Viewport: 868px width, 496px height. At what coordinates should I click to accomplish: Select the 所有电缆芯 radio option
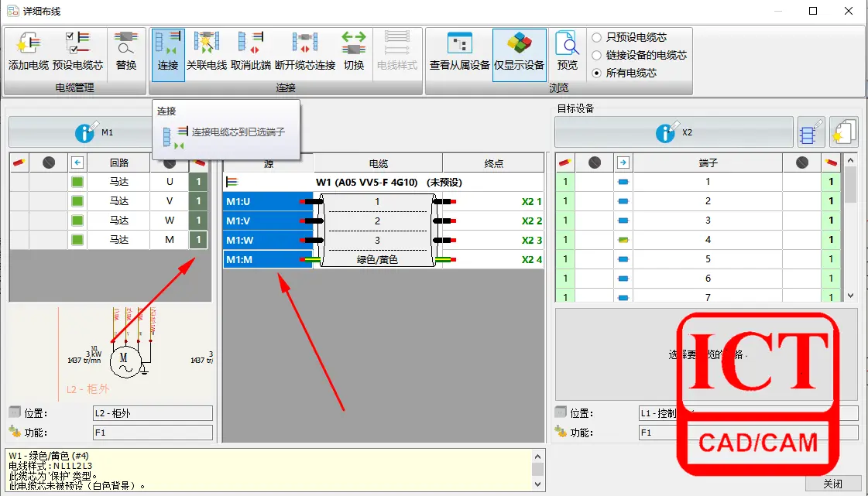(597, 73)
